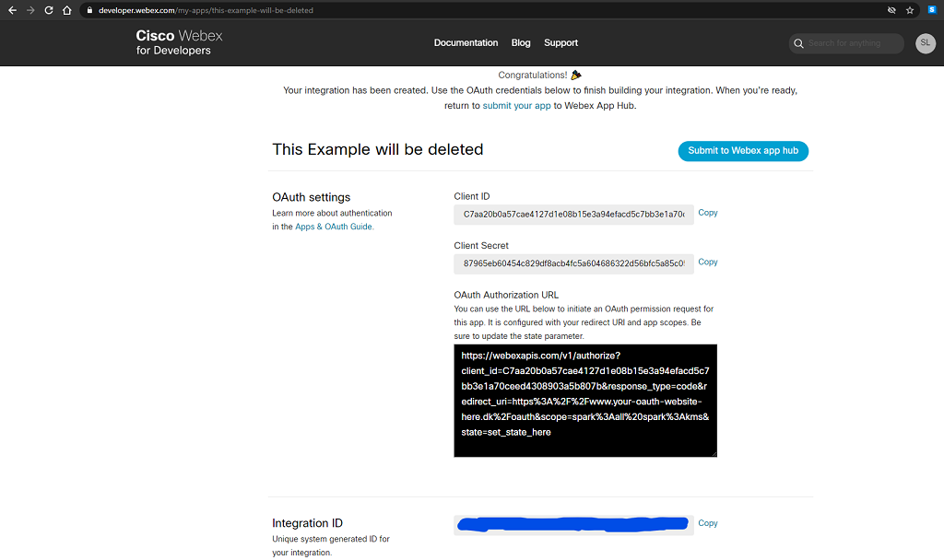Copy the Integration ID
944x560 pixels.
(707, 523)
